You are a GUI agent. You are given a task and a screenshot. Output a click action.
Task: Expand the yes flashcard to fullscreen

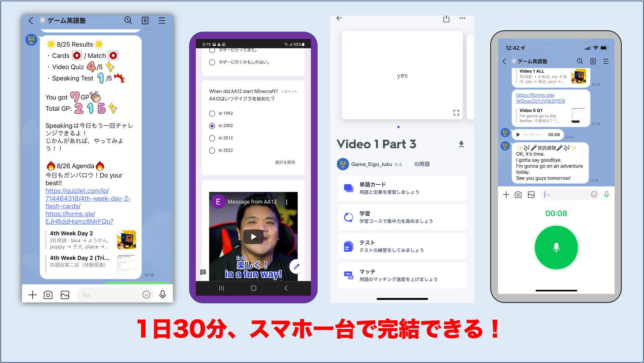pyautogui.click(x=456, y=113)
